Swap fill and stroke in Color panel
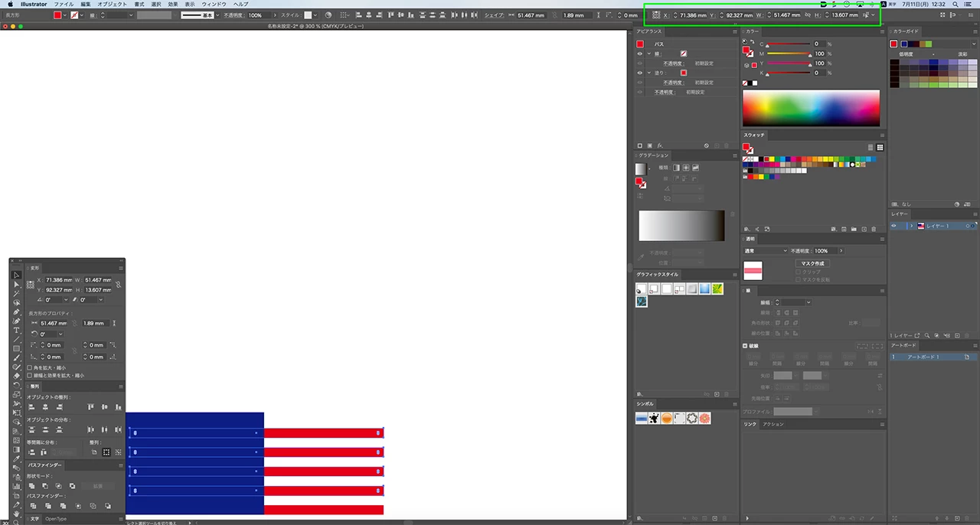 pos(753,41)
